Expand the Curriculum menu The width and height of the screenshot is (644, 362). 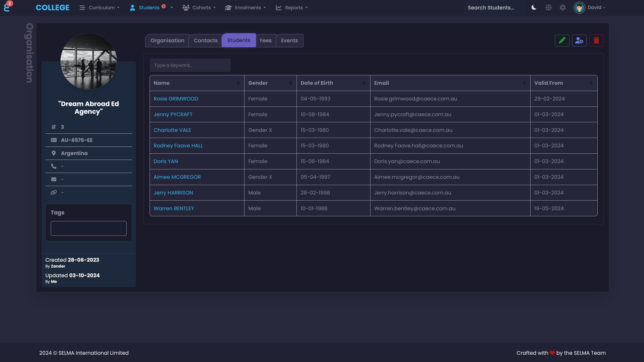99,7
